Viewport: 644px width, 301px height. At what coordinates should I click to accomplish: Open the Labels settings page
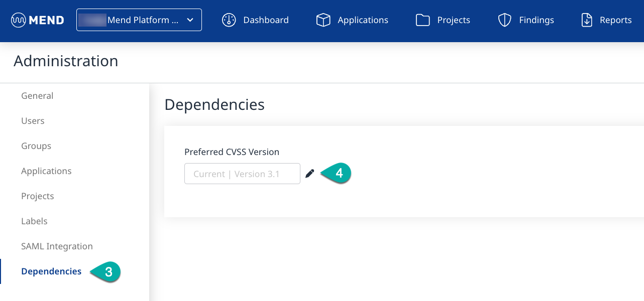(x=34, y=221)
